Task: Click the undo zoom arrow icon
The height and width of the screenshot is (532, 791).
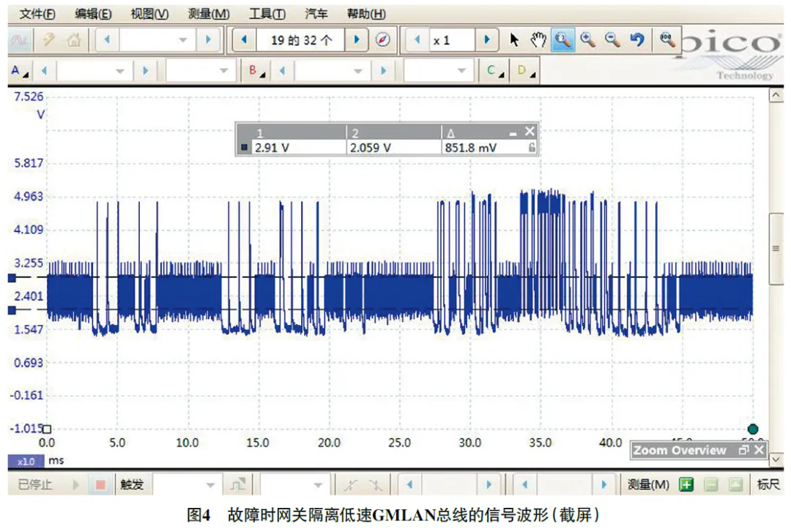Action: point(638,40)
